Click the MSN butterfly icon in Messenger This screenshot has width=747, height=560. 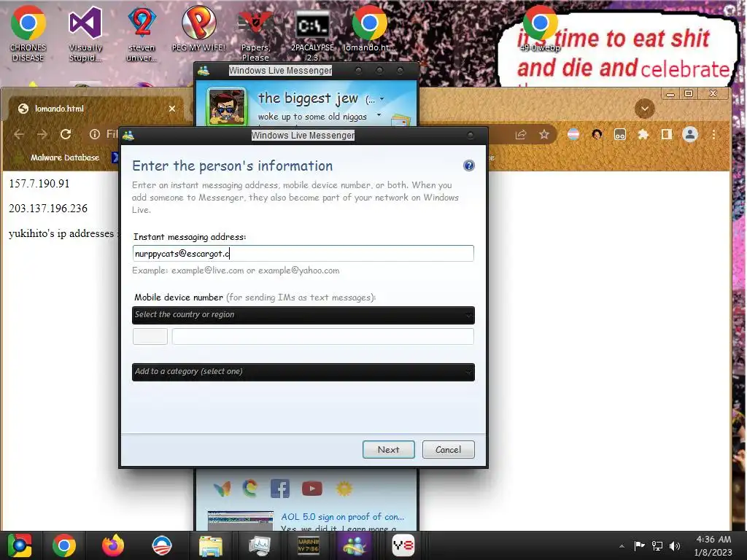[x=222, y=489]
